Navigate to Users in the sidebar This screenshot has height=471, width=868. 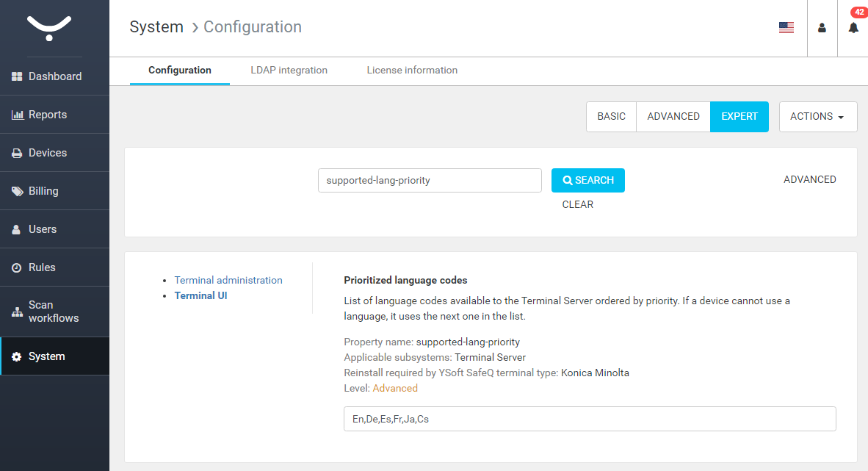click(x=42, y=229)
